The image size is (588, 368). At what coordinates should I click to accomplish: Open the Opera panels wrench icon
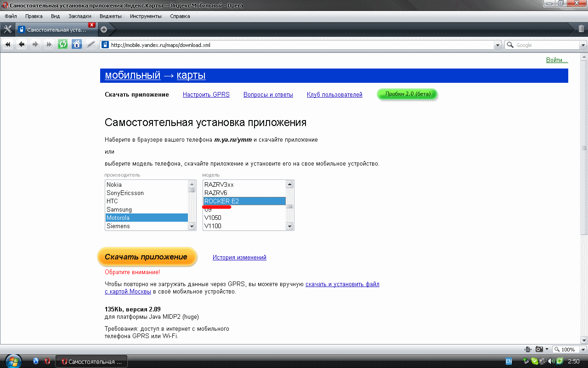7,29
